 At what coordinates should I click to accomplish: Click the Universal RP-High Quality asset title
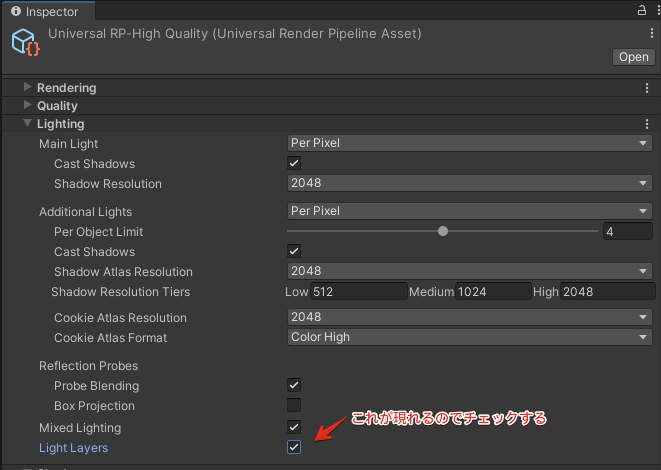click(235, 34)
